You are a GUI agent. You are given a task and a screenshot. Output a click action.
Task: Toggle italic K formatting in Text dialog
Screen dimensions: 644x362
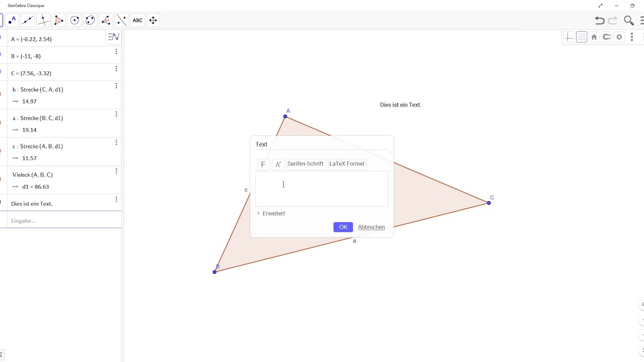click(x=278, y=164)
